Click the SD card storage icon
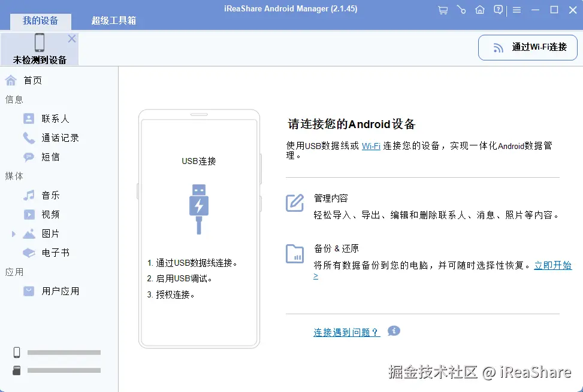 tap(17, 370)
